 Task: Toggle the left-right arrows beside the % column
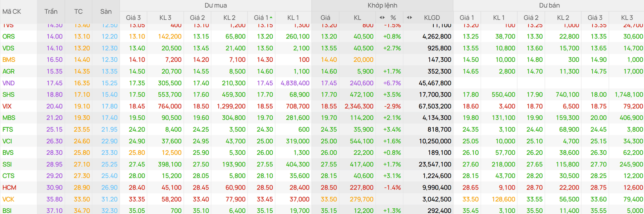click(382, 17)
